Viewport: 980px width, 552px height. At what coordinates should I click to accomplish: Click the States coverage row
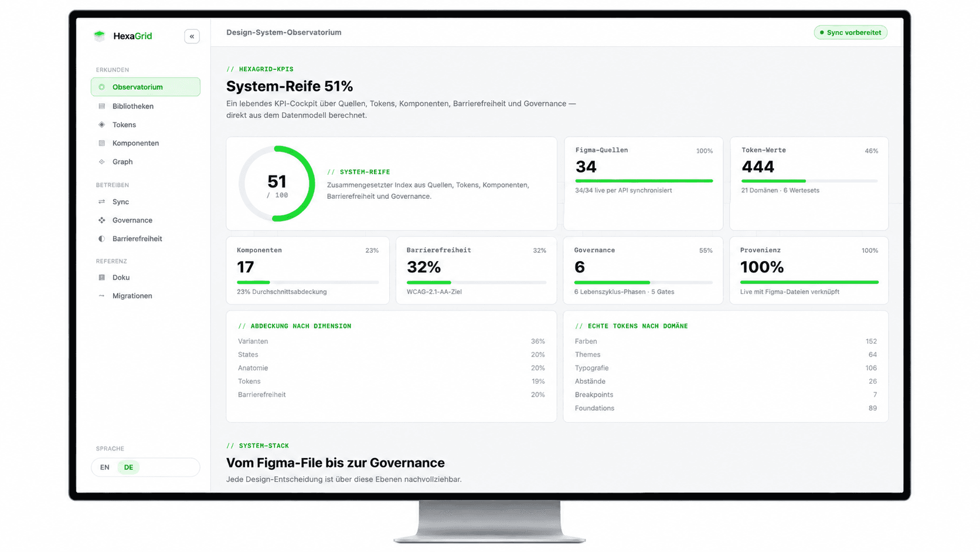pyautogui.click(x=392, y=355)
